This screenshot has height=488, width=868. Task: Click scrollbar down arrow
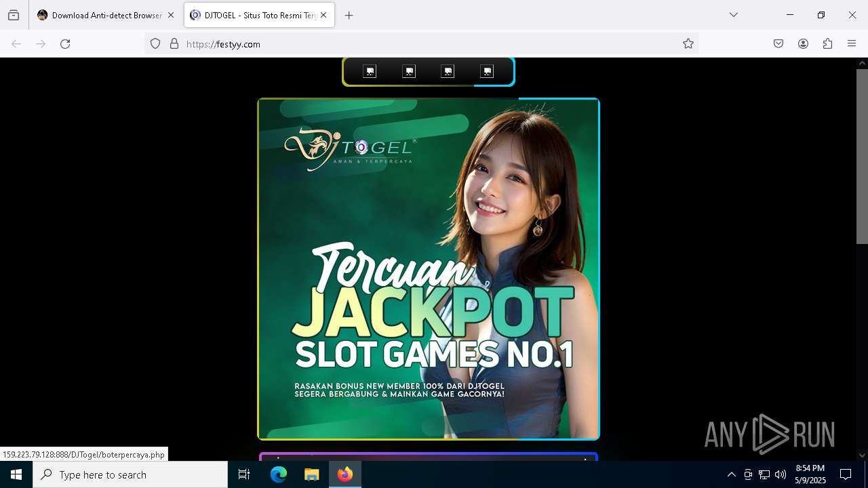862,455
